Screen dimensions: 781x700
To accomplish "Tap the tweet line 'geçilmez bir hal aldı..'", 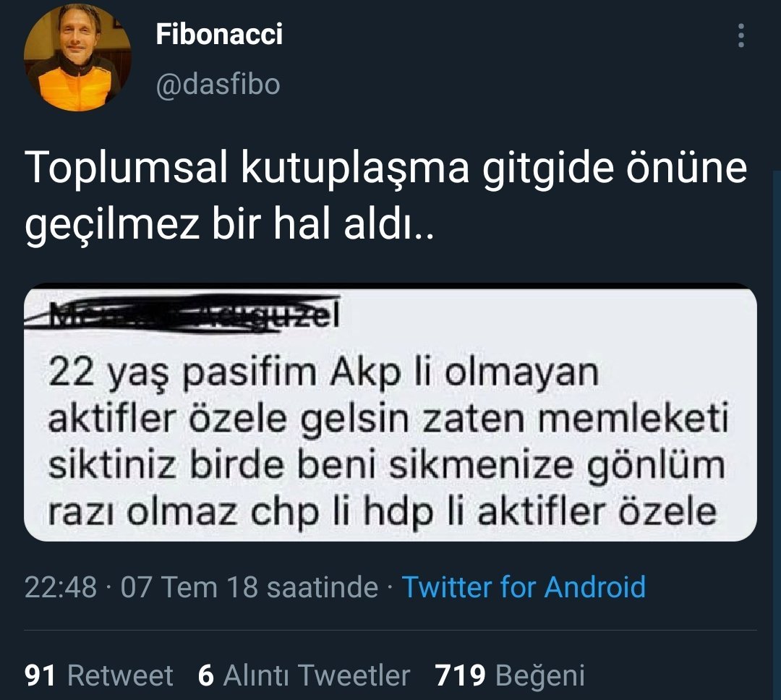I will 229,228.
